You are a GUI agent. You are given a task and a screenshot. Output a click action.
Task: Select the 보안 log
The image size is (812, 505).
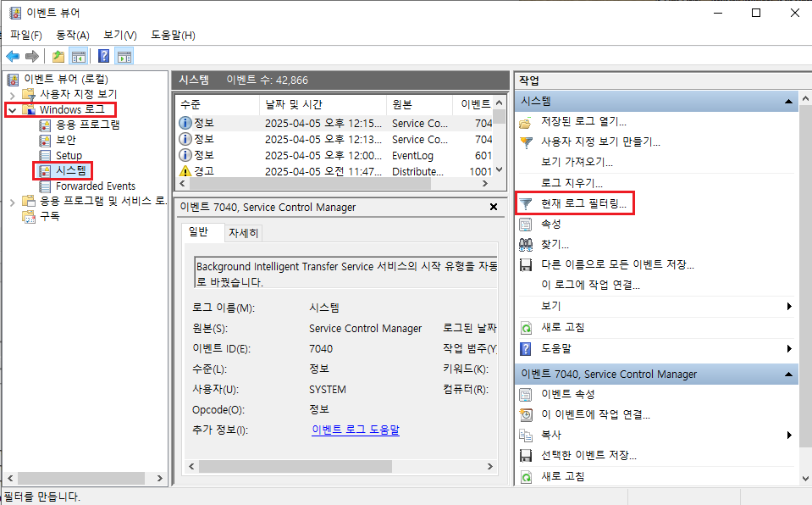coord(66,140)
